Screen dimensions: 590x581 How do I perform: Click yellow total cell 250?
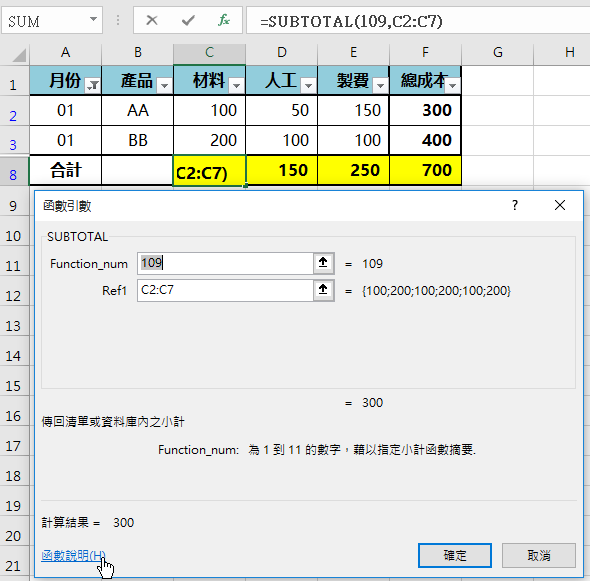[353, 170]
